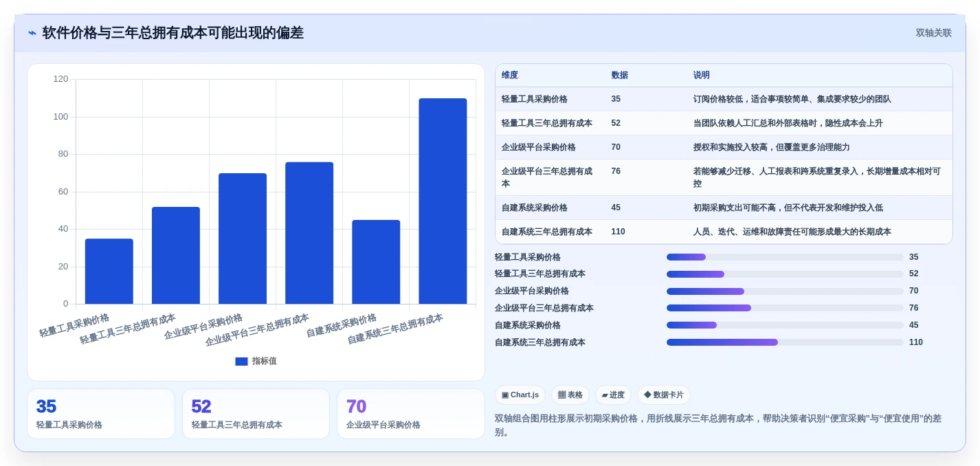Click the bar for 企业级平台采购价格

click(243, 238)
